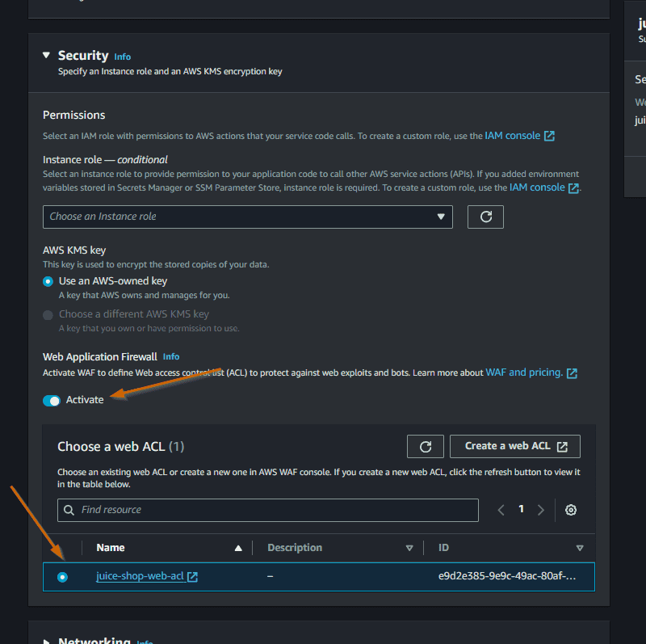Open Choose an Instance role dropdown

click(x=247, y=217)
